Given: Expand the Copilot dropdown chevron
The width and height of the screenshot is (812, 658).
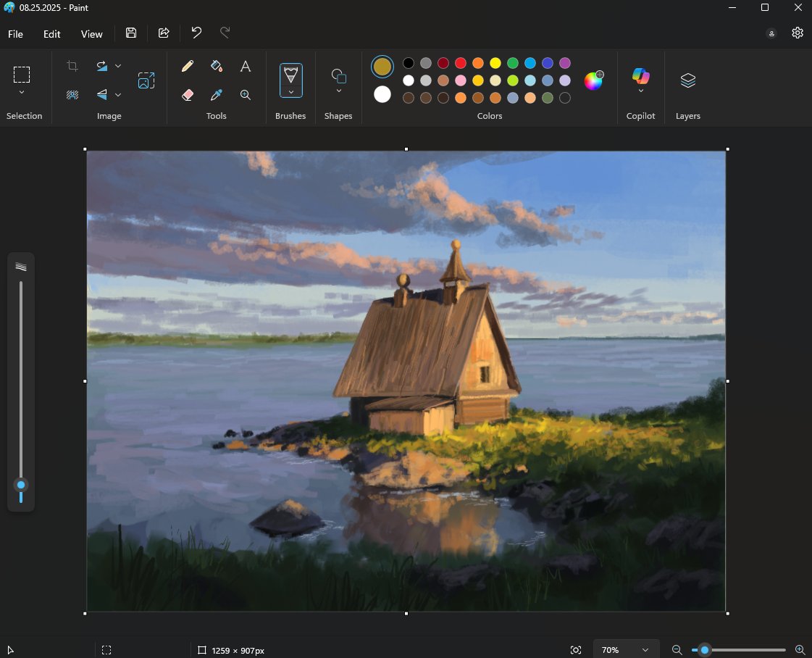Looking at the screenshot, I should click(x=641, y=91).
